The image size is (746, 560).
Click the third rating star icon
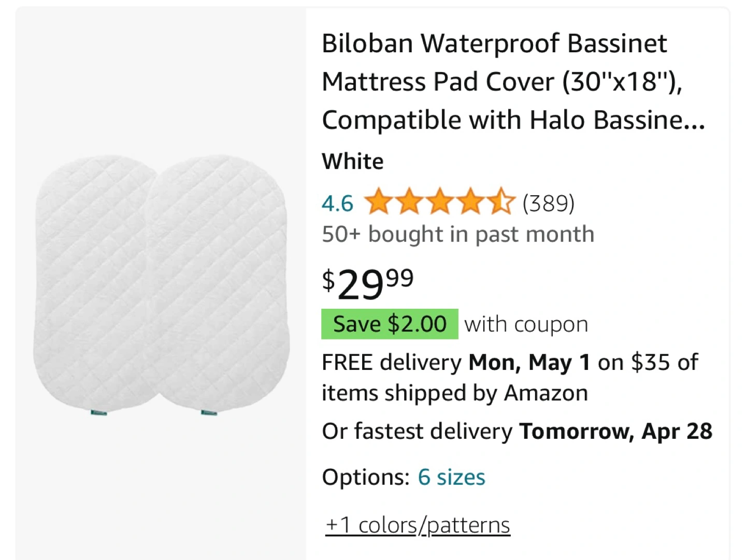(x=440, y=202)
